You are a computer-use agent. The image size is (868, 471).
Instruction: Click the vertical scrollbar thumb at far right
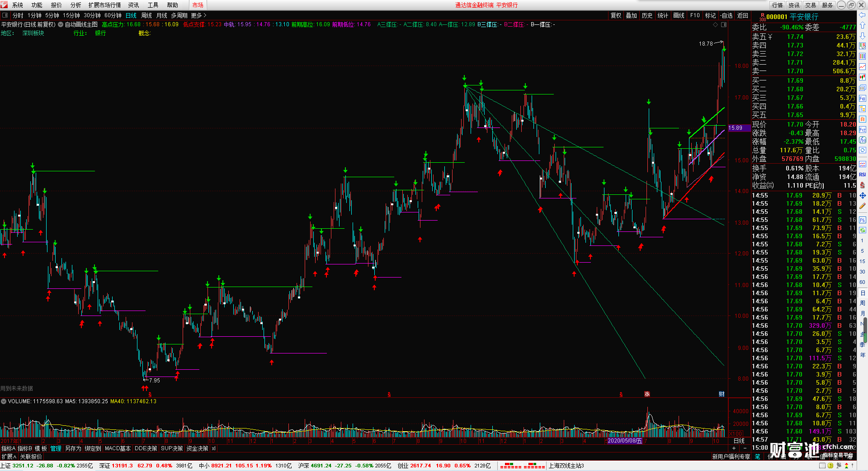tap(866, 331)
